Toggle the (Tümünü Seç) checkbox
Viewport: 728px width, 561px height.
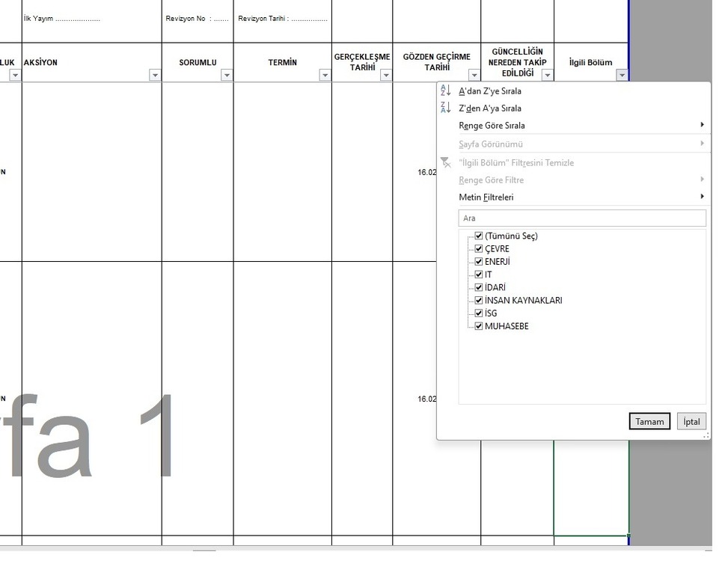479,236
